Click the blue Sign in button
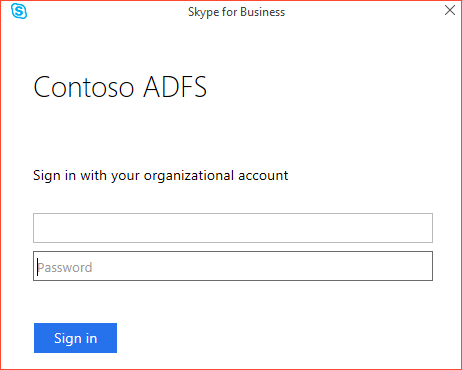This screenshot has height=370, width=462. pos(75,338)
